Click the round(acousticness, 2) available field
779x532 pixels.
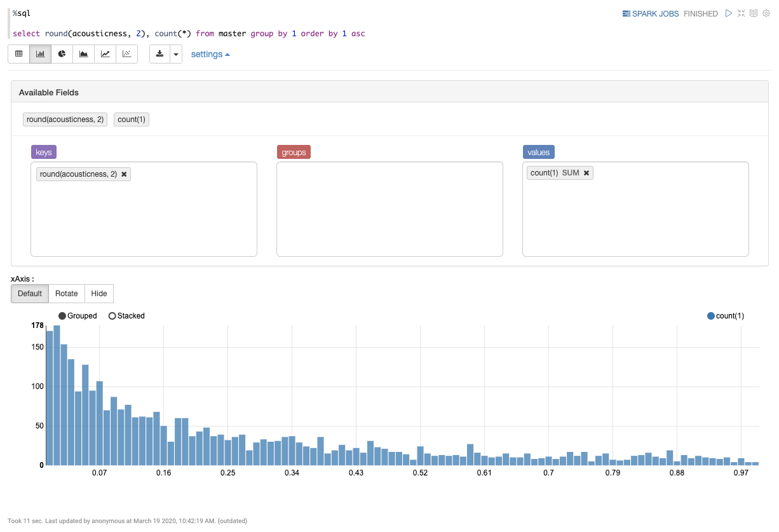(65, 119)
